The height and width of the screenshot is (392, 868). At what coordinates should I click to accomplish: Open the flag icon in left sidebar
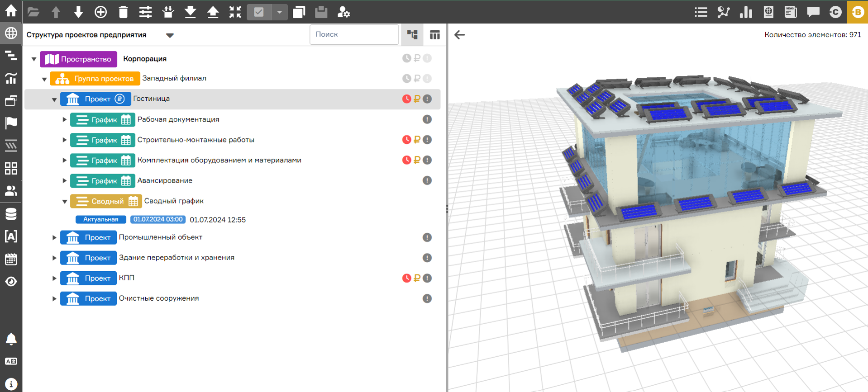coord(11,123)
